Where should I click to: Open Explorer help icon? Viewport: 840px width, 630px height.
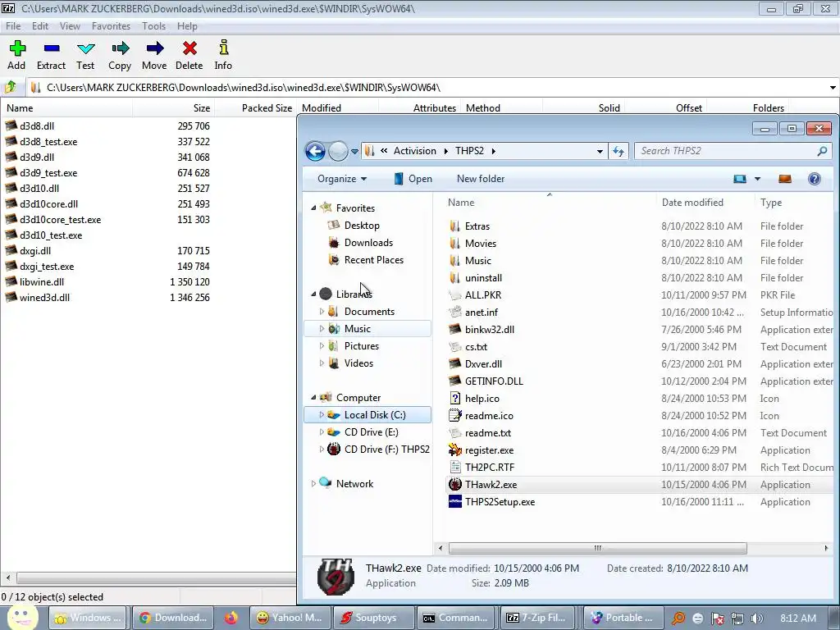point(815,179)
